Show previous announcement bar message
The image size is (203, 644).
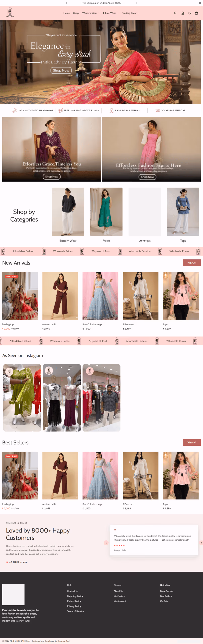tap(66, 3)
